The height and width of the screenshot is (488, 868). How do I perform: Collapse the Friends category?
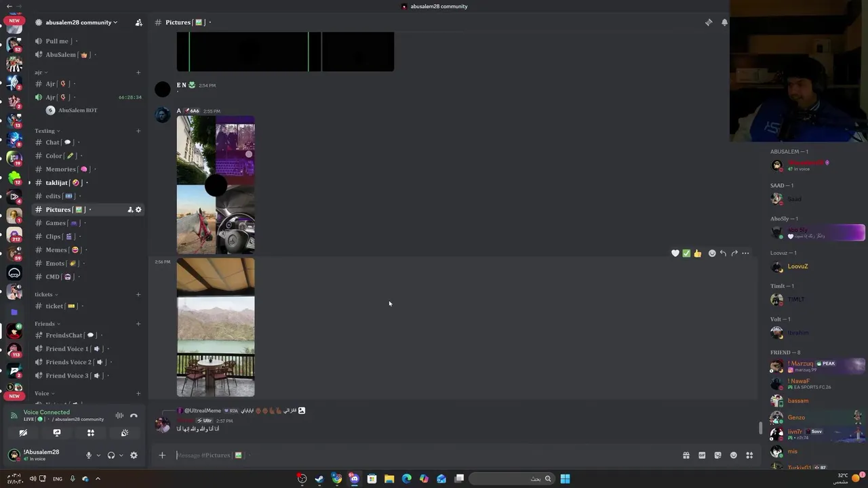pos(47,323)
